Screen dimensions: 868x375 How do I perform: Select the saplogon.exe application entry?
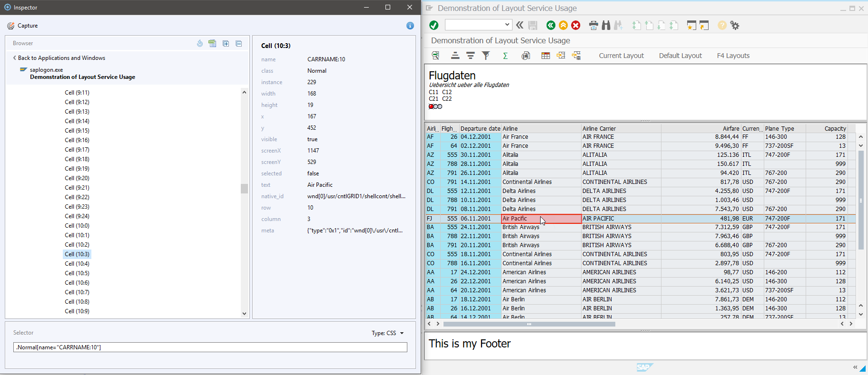(46, 70)
